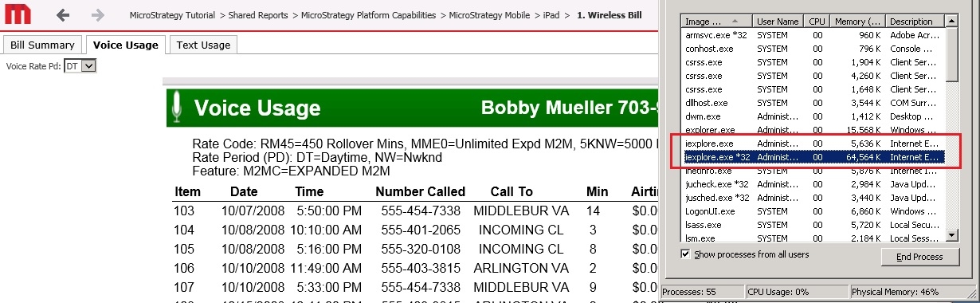Select the jusched.exe *32 process
This screenshot has height=303, width=980.
[814, 198]
